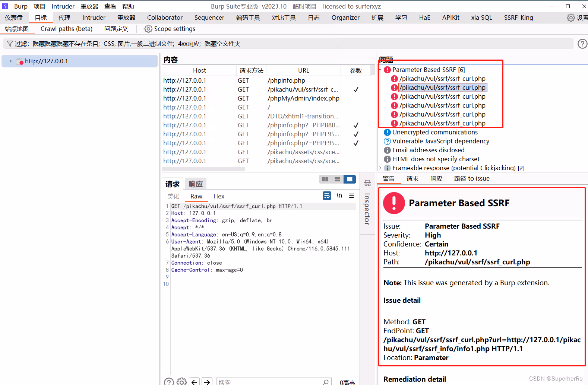
Task: Open the message editor hamburger menu
Action: pyautogui.click(x=351, y=196)
